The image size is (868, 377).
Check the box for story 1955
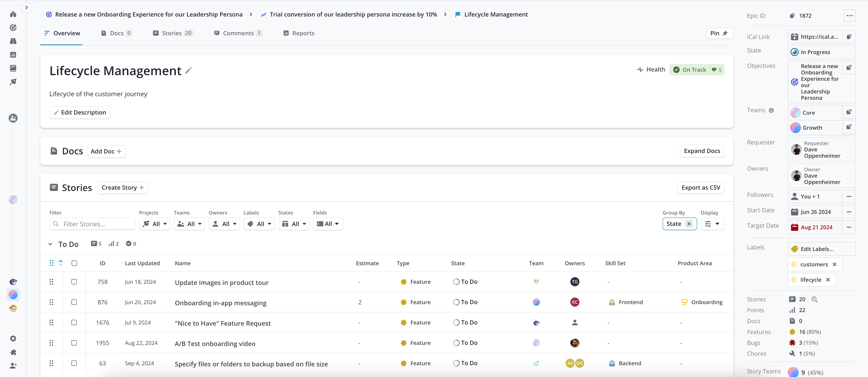74,343
